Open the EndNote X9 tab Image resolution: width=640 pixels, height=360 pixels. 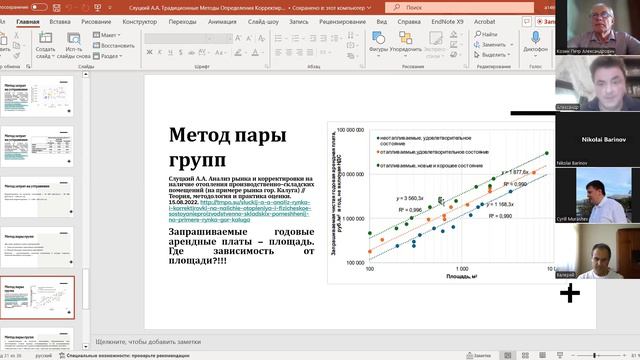[447, 22]
